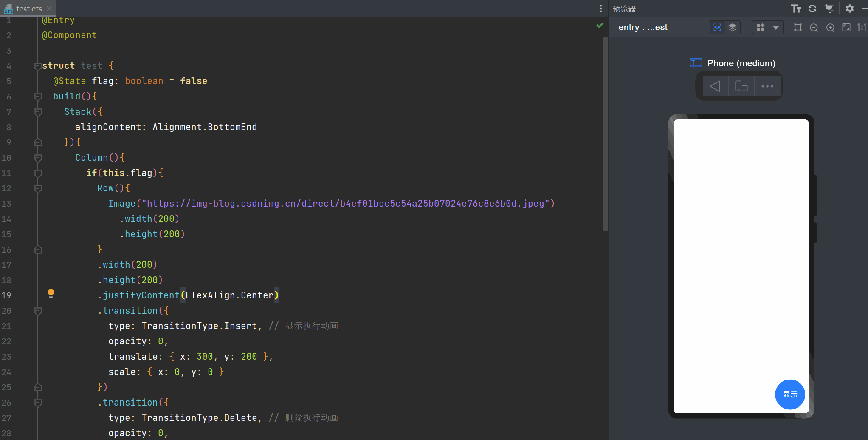Collapse the second transition fold marker at line 26
868x440 pixels.
click(x=38, y=403)
